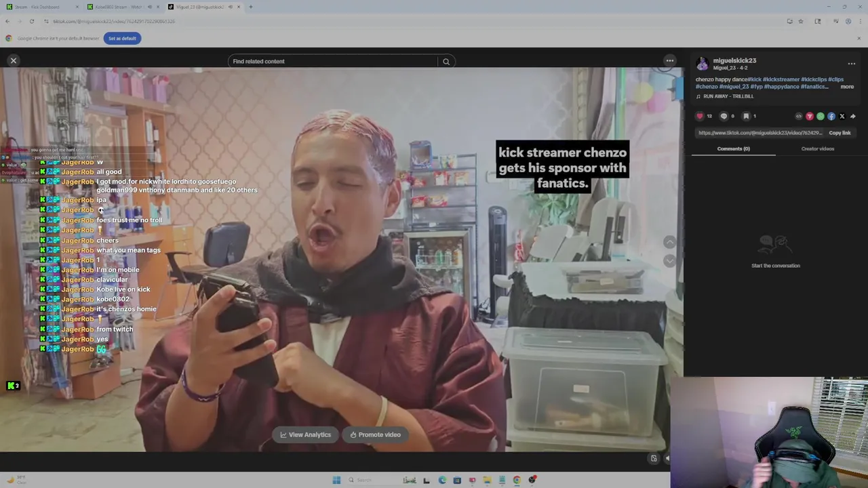The width and height of the screenshot is (868, 488).
Task: Share to WhatsApp with the green icon
Action: tap(821, 116)
